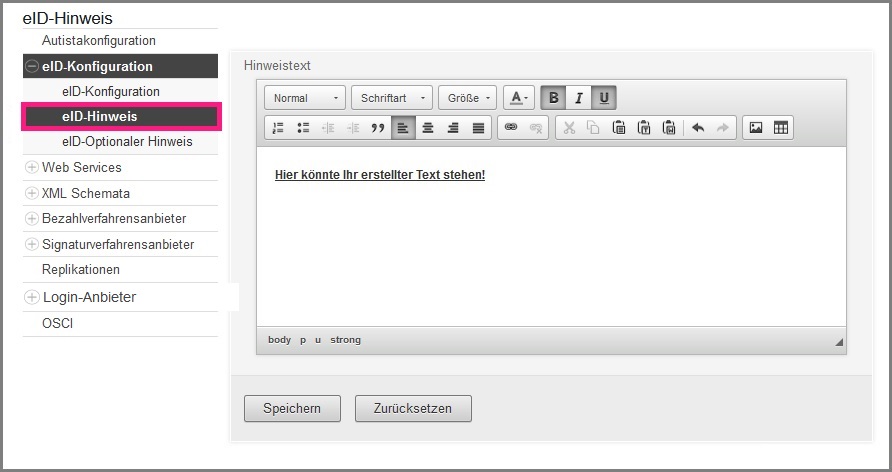
Task: Insert a bulleted list
Action: [x=303, y=128]
